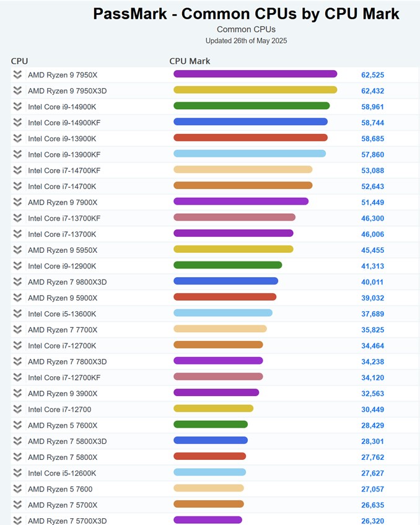
Task: Click the score 34,464
Action: [x=372, y=346]
